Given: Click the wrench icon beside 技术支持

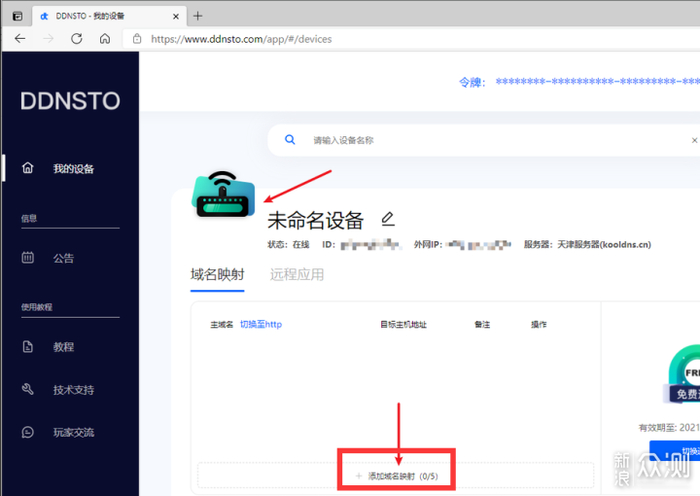Looking at the screenshot, I should pyautogui.click(x=28, y=389).
